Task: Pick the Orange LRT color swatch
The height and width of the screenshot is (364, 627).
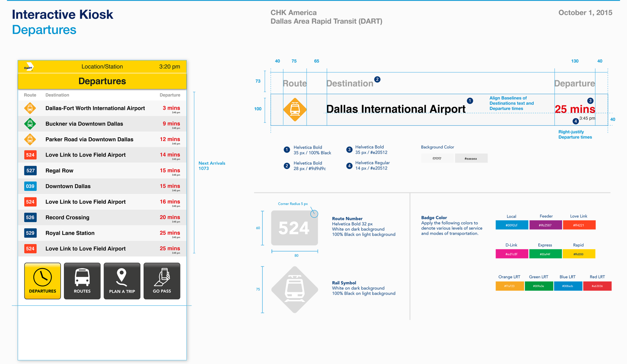Action: pos(510,286)
